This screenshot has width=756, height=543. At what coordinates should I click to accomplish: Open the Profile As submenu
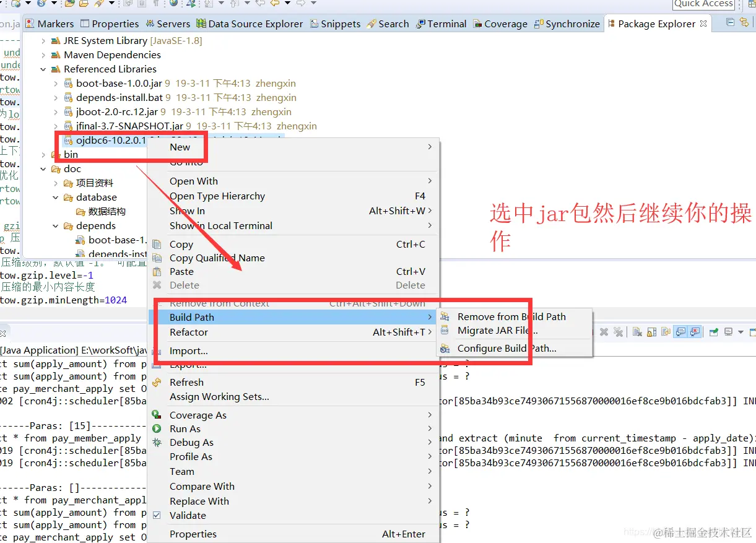pyautogui.click(x=293, y=457)
